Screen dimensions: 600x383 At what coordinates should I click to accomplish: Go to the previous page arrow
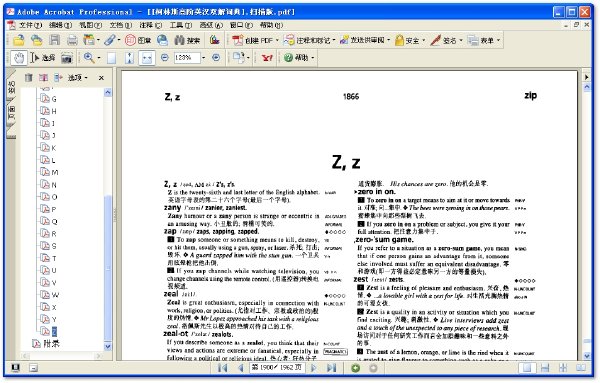tap(240, 368)
